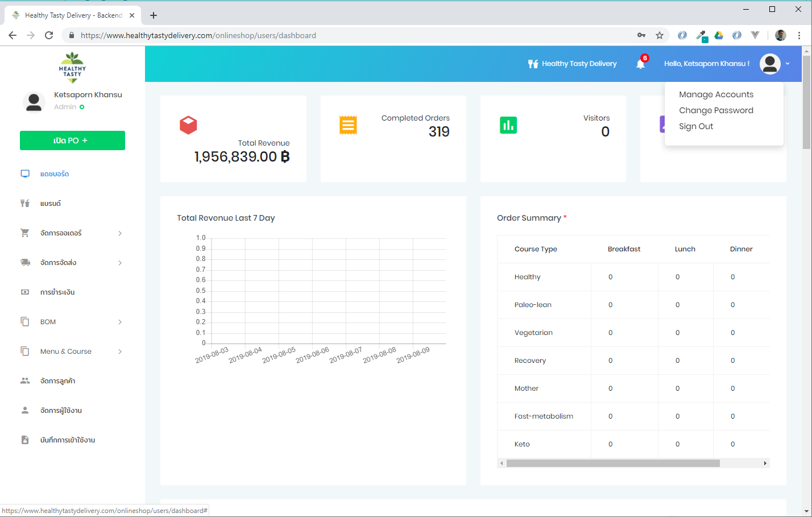The image size is (812, 517).
Task: Select Manage Accounts from user menu
Action: [716, 94]
